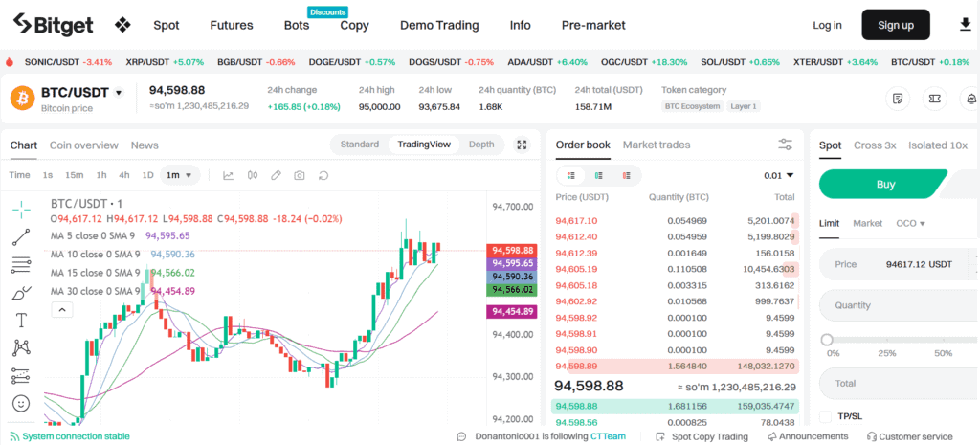Select the 4h timeframe

pyautogui.click(x=124, y=175)
